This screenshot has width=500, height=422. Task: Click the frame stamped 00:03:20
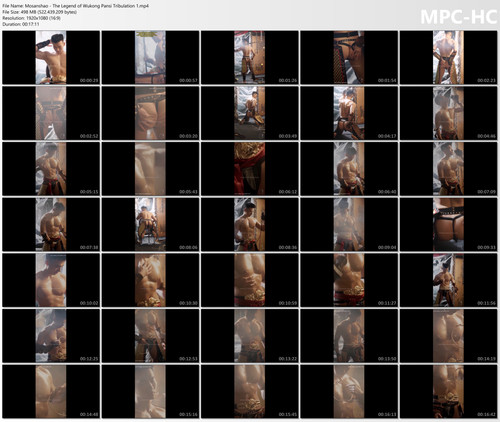(x=150, y=113)
